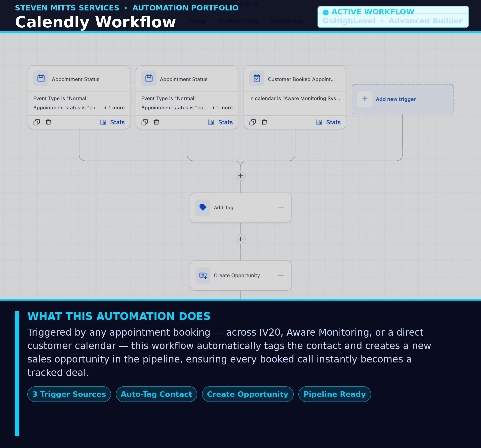Open Stats for Customer Booked Appointment trigger

328,122
